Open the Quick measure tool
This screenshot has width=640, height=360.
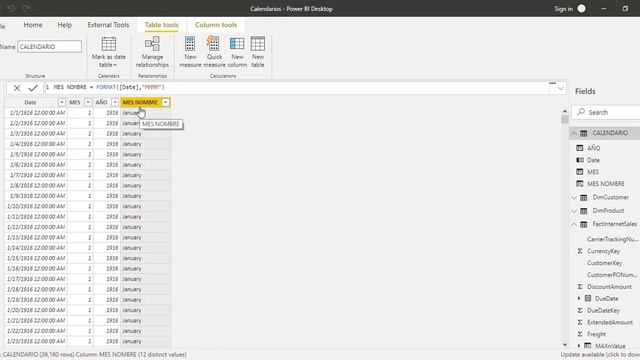pos(214,52)
